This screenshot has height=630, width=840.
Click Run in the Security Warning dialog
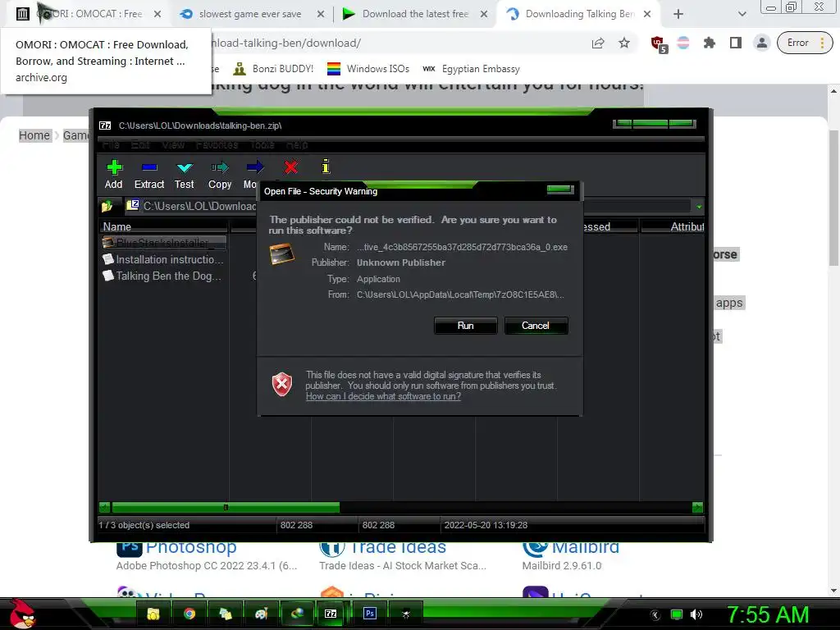pos(466,326)
